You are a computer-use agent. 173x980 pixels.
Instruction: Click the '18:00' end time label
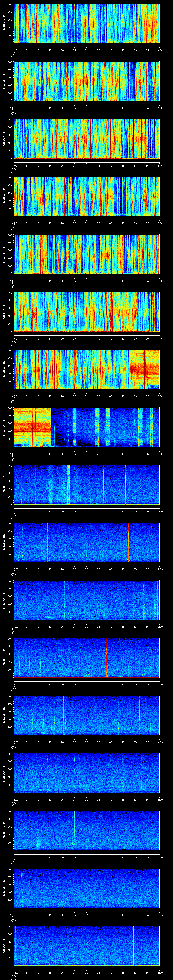point(159,972)
